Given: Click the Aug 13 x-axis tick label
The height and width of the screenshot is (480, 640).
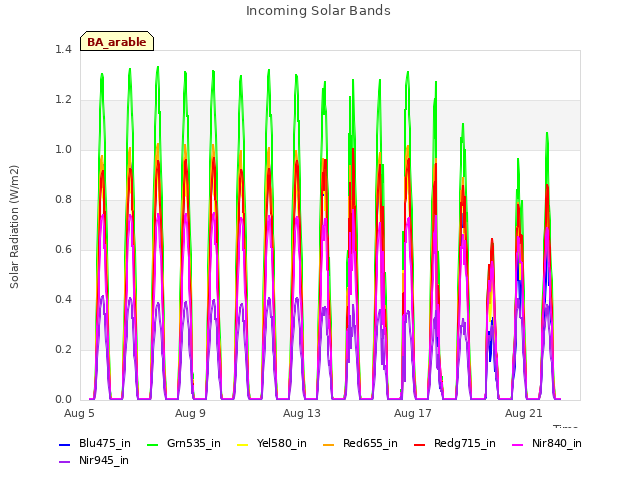Looking at the screenshot, I should tap(302, 413).
